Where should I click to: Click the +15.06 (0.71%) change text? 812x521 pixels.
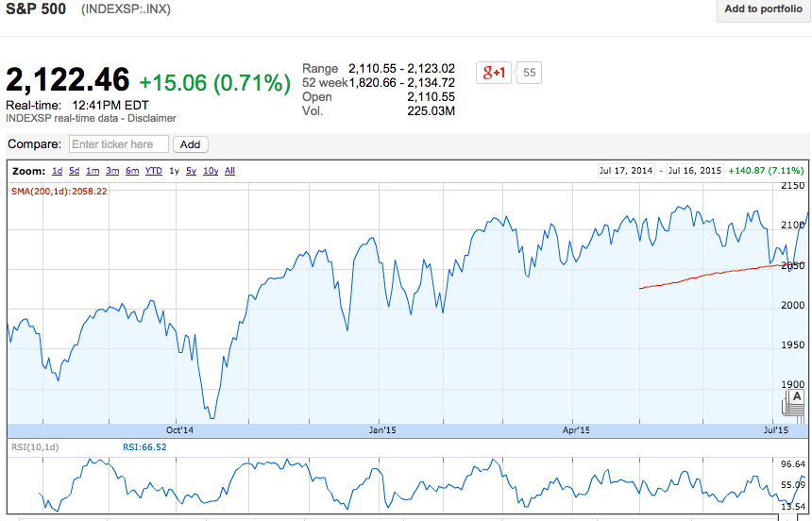click(x=215, y=83)
